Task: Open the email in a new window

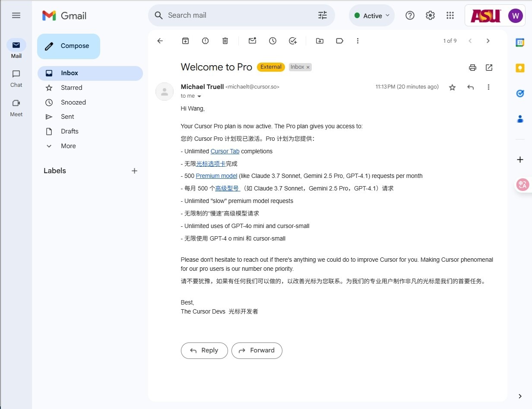Action: pos(489,67)
